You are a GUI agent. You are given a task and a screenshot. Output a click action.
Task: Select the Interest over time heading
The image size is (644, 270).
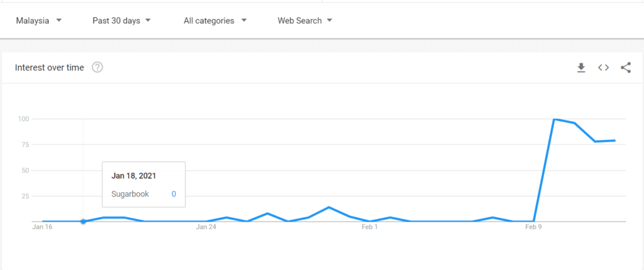pyautogui.click(x=49, y=68)
